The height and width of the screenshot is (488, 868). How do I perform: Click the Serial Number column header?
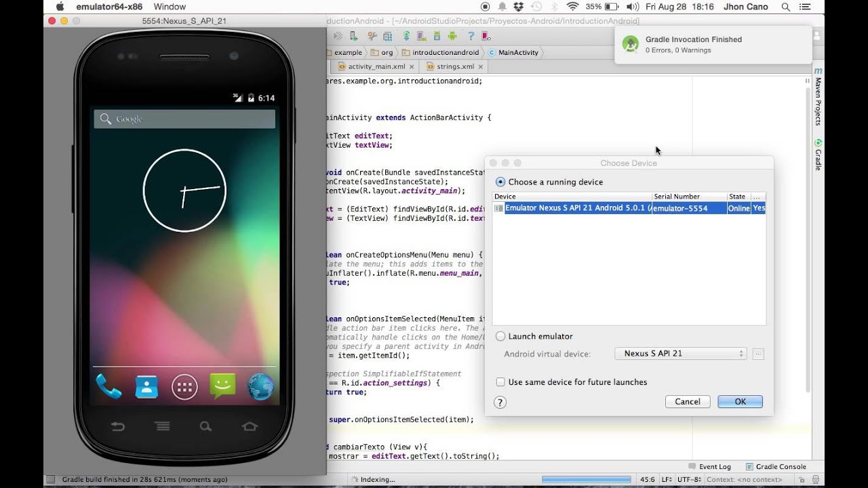(690, 197)
